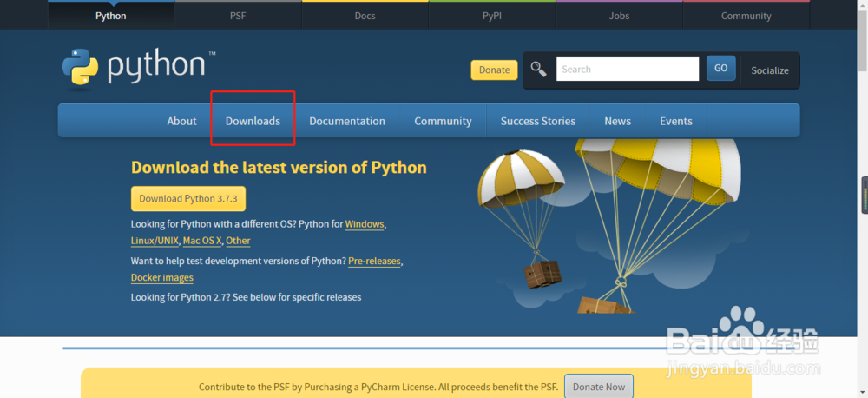Click the magnifying glass search icon

point(539,70)
